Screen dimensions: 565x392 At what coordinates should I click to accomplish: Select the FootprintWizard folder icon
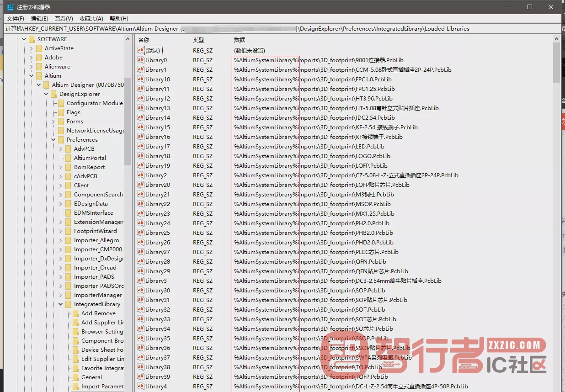coord(69,231)
